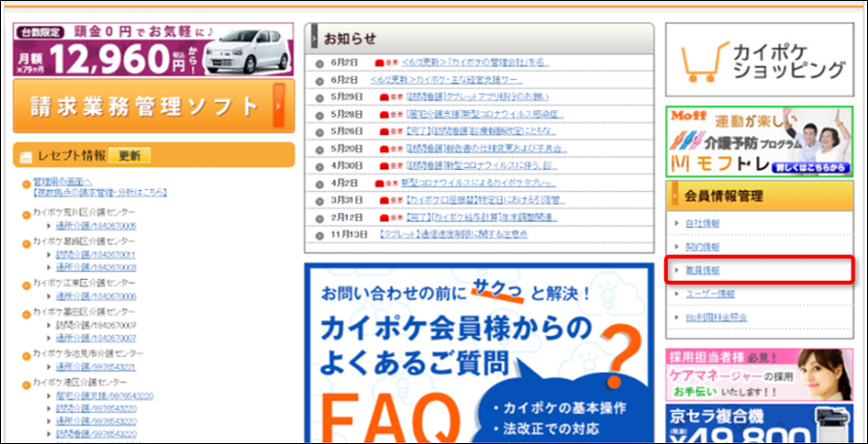The height and width of the screenshot is (444, 868).
Task: Click gray bullet on the 4月30日 news row
Action: [319, 167]
